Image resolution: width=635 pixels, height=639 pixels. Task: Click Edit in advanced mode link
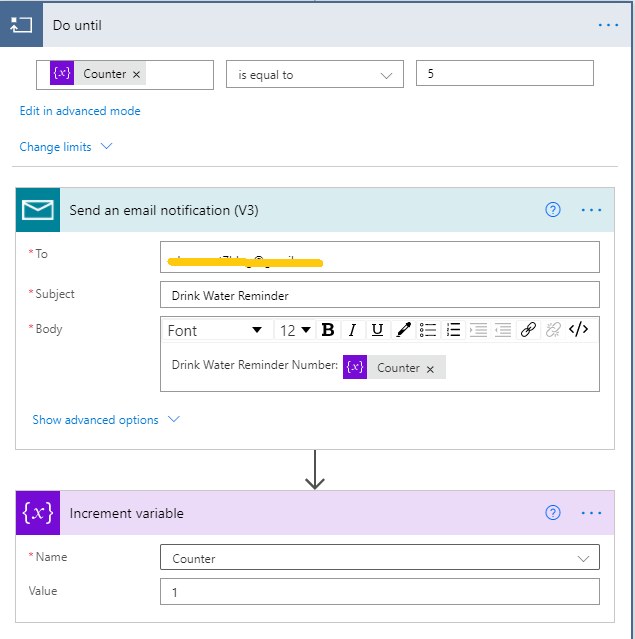[80, 111]
